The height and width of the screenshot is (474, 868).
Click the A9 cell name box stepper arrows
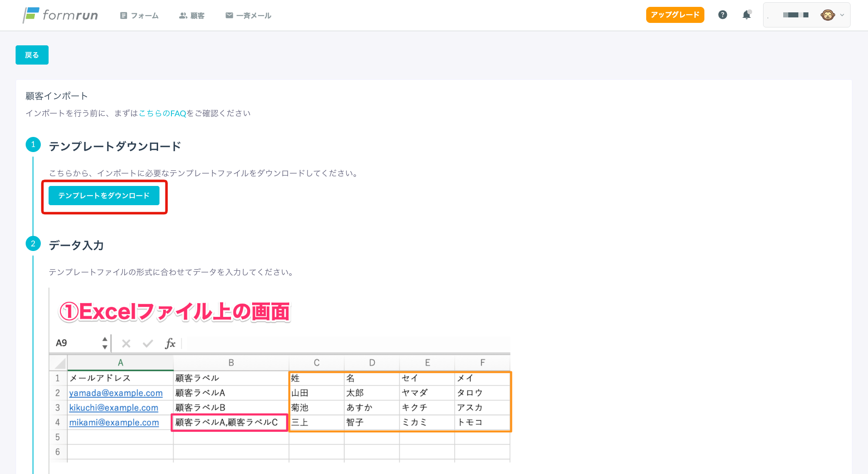coord(105,343)
